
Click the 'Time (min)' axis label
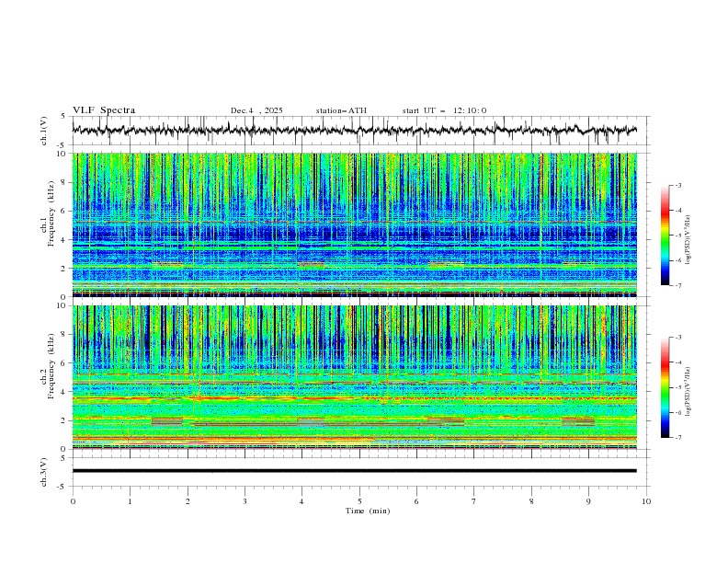pos(368,511)
